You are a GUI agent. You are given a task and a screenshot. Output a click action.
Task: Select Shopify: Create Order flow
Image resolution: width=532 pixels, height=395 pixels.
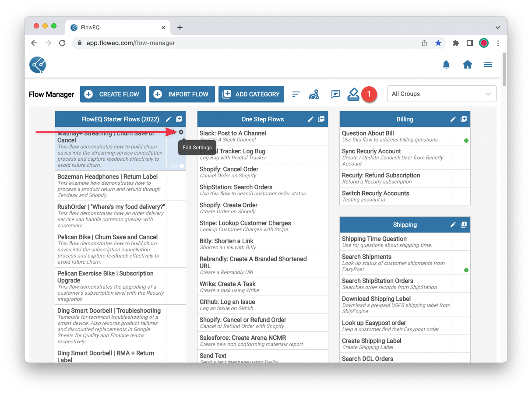click(263, 208)
